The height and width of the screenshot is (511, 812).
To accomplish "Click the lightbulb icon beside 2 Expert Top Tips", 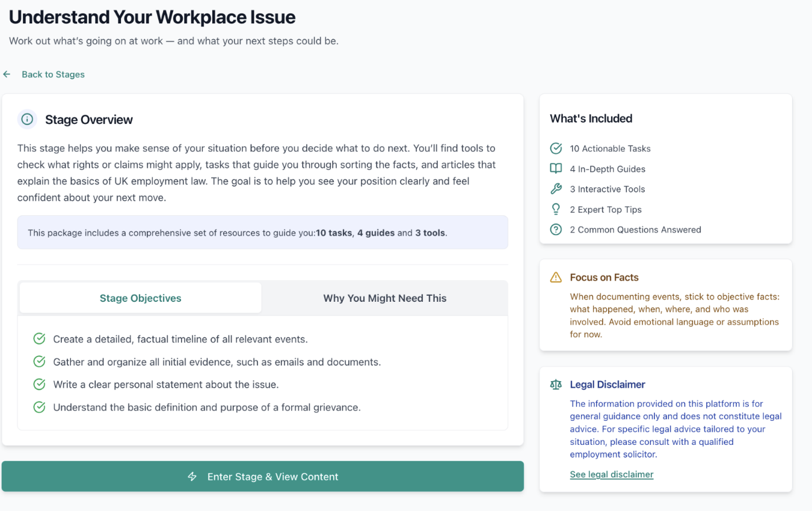I will tap(556, 209).
